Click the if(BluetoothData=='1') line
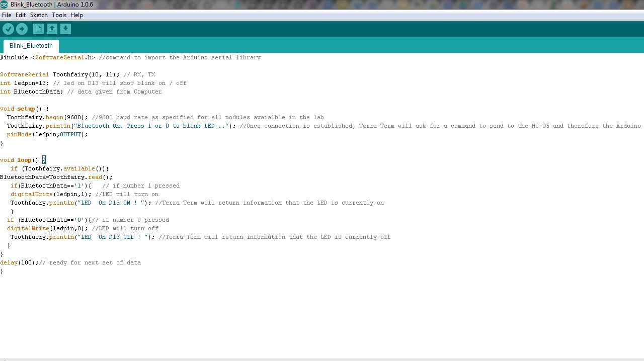This screenshot has height=361, width=644. (x=95, y=186)
